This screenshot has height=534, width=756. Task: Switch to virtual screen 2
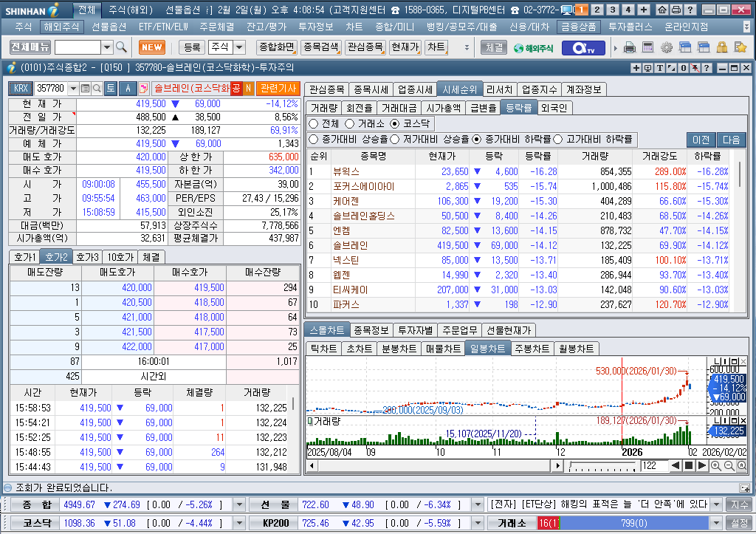[x=597, y=10]
